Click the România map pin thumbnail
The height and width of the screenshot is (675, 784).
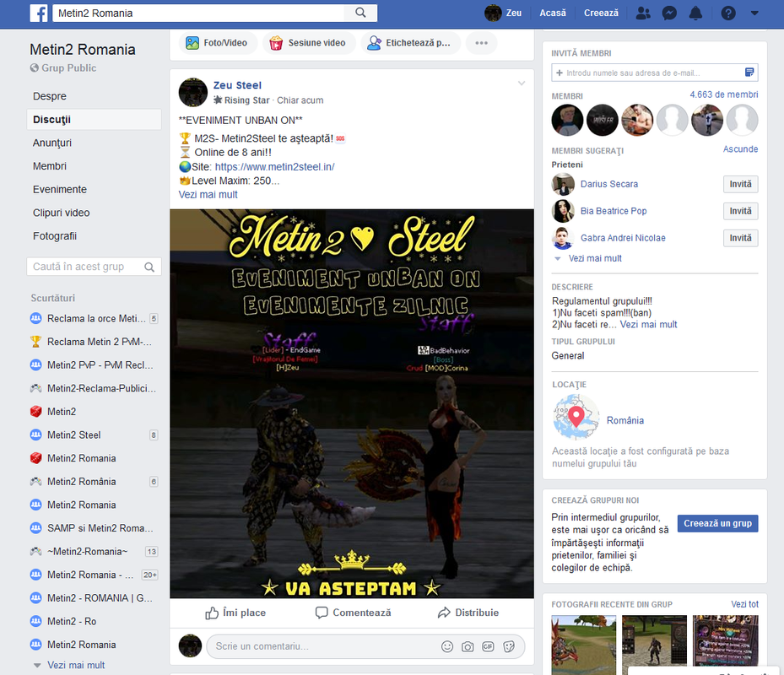[x=576, y=417]
